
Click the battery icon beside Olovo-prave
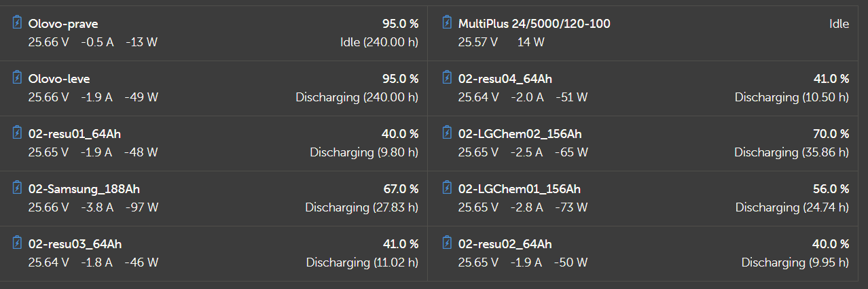click(x=18, y=23)
